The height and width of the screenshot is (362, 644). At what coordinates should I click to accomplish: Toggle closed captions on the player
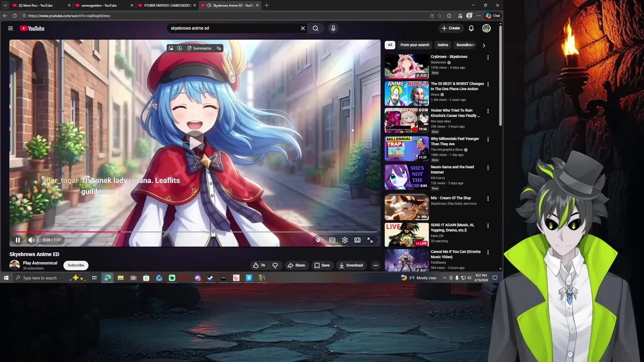click(x=332, y=240)
